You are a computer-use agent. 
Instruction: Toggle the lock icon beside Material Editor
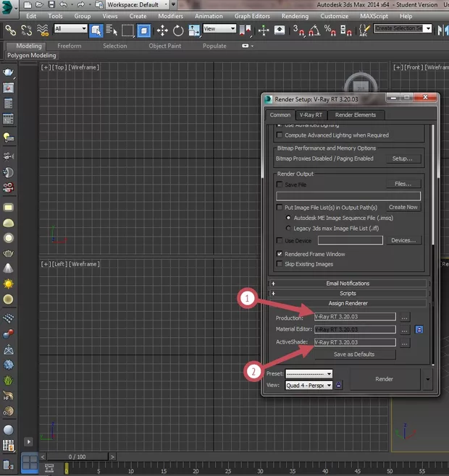click(x=419, y=330)
